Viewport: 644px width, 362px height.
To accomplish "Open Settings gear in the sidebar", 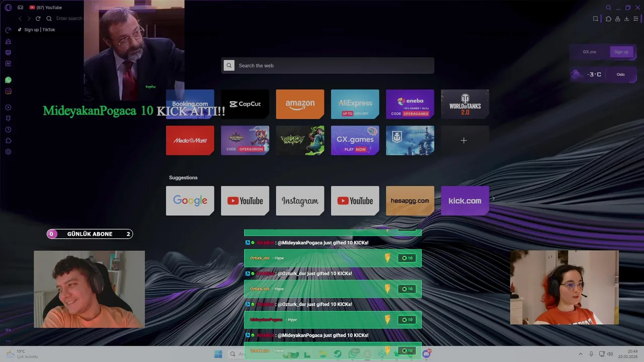I will point(8,152).
